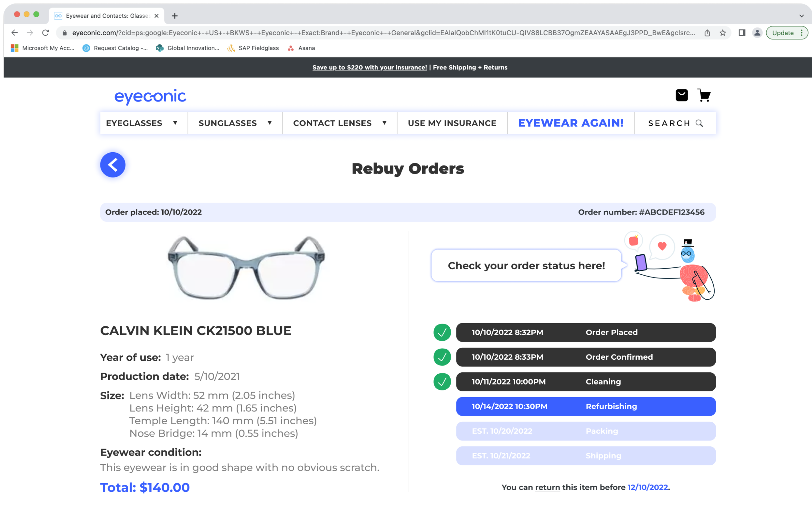
Task: Click the Temple Length 140 mm line
Action: (223, 420)
